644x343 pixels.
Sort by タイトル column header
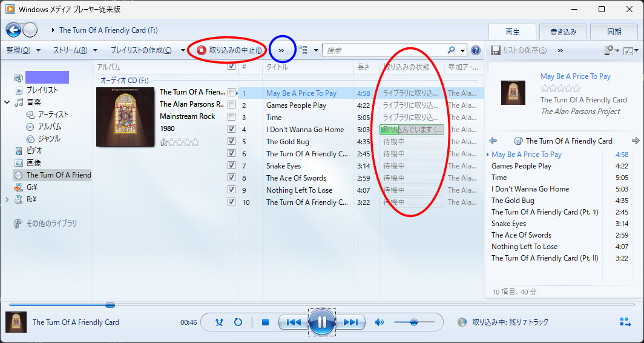tap(277, 67)
